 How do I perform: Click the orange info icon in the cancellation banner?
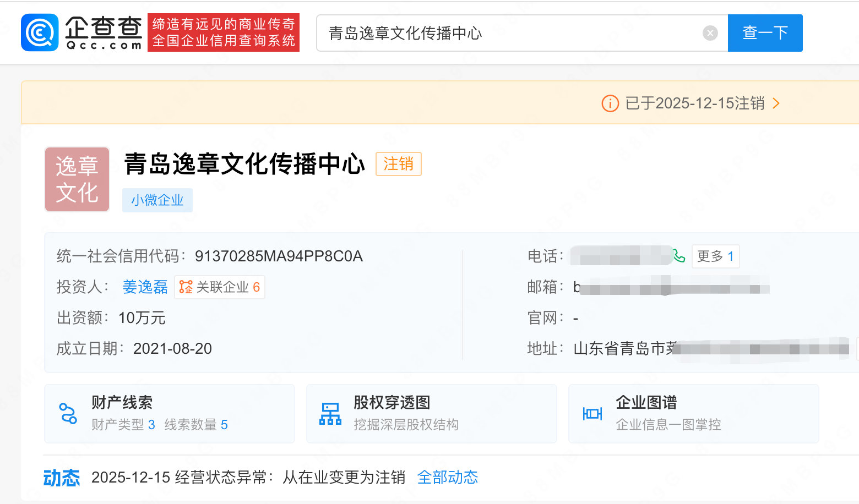click(x=610, y=103)
